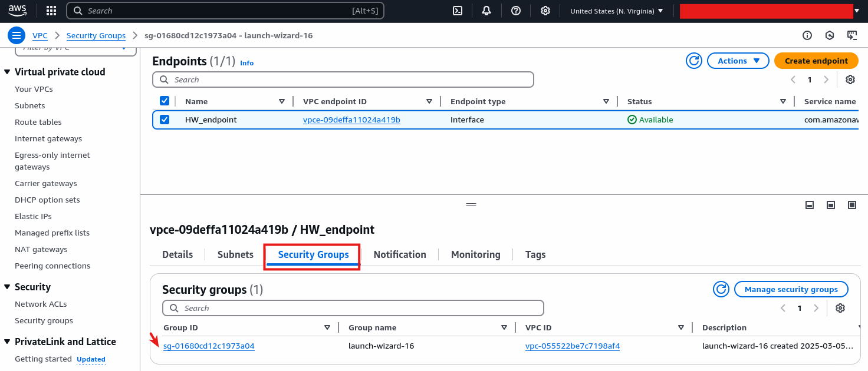This screenshot has width=868, height=371.
Task: Go to previous page of Endpoints
Action: click(793, 79)
